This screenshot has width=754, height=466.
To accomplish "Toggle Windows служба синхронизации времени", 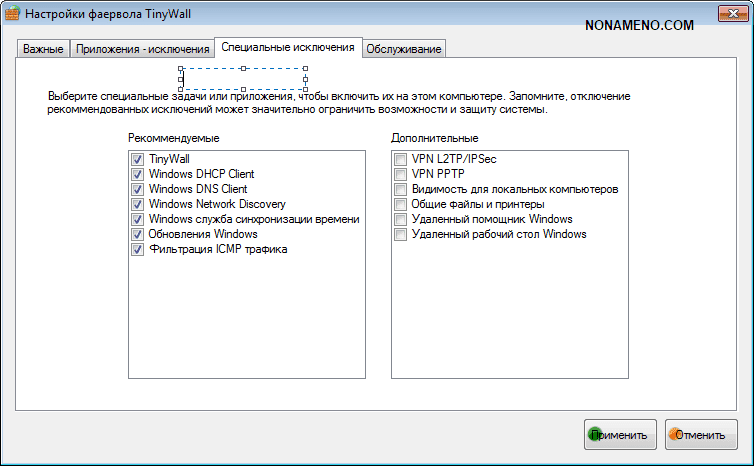I will tap(137, 219).
